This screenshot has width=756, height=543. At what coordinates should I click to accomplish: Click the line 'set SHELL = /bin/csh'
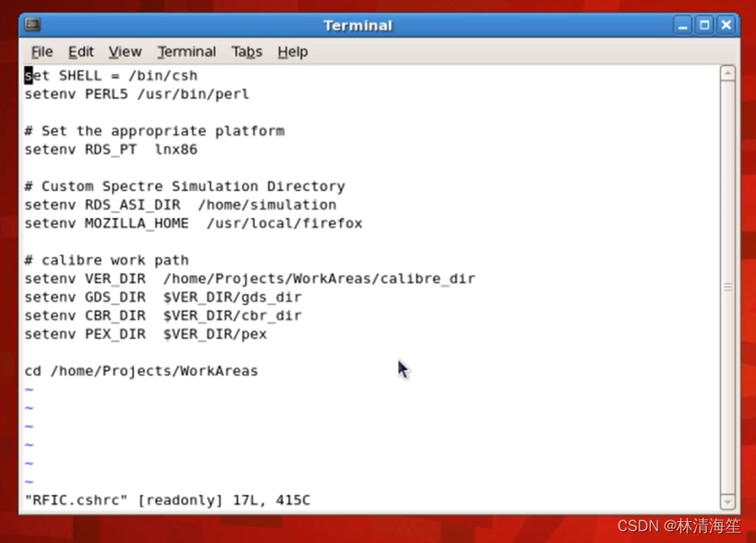click(x=111, y=76)
